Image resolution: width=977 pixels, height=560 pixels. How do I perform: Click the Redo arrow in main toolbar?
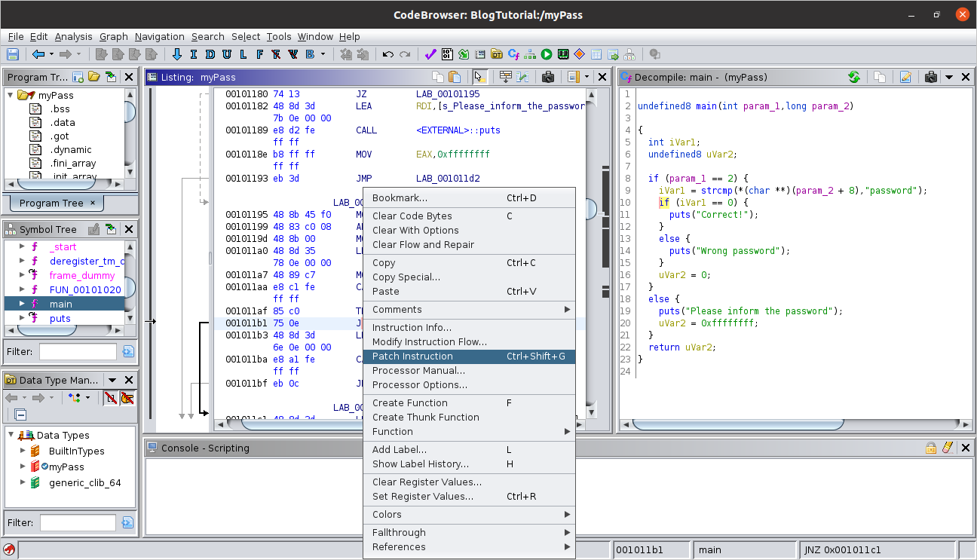[x=405, y=54]
